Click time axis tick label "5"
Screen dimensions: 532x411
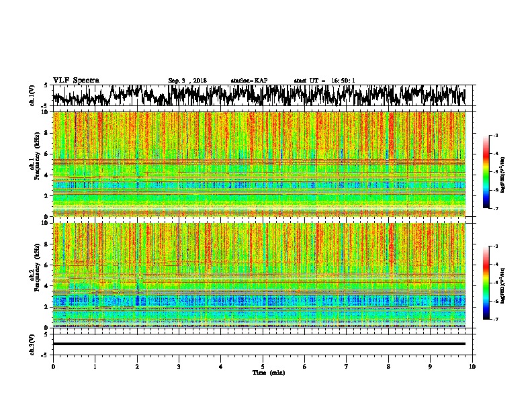263,367
